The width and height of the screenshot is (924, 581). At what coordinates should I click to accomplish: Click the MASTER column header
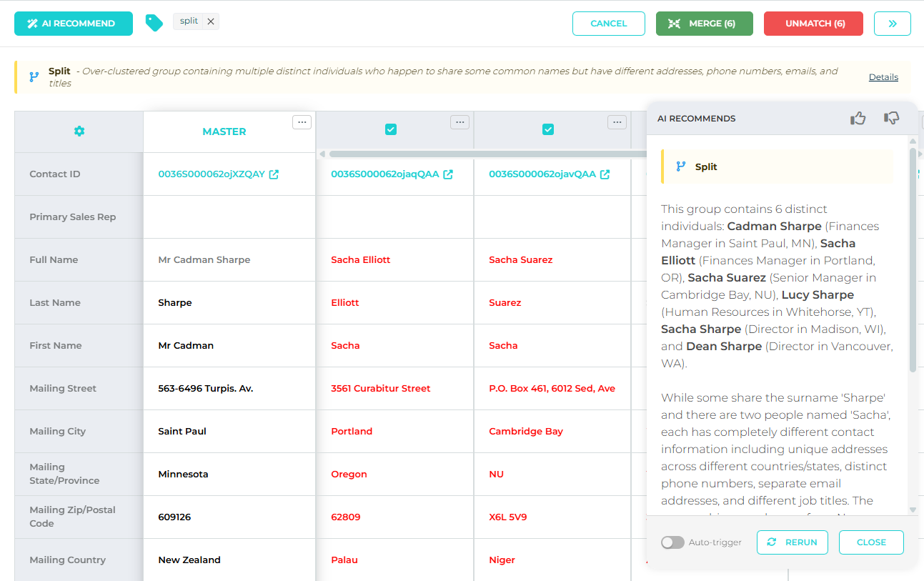pyautogui.click(x=224, y=131)
